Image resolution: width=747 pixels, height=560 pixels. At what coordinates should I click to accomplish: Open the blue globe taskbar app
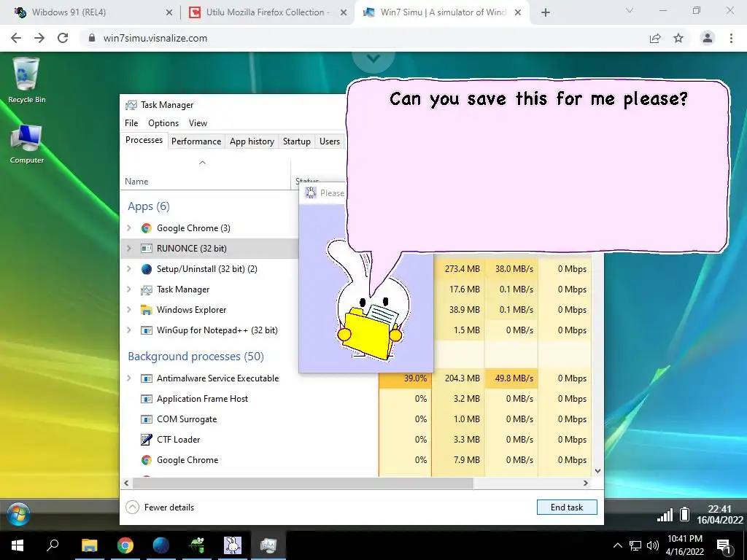[161, 545]
